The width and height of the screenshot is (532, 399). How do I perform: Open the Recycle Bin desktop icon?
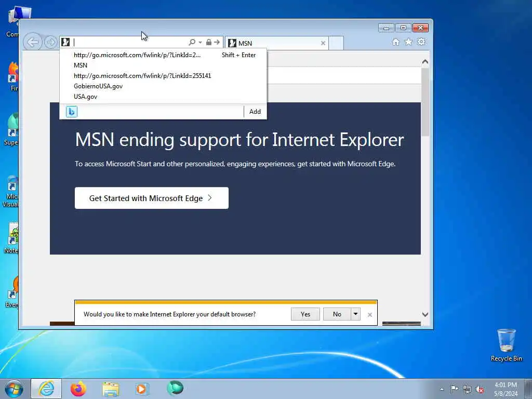point(506,345)
